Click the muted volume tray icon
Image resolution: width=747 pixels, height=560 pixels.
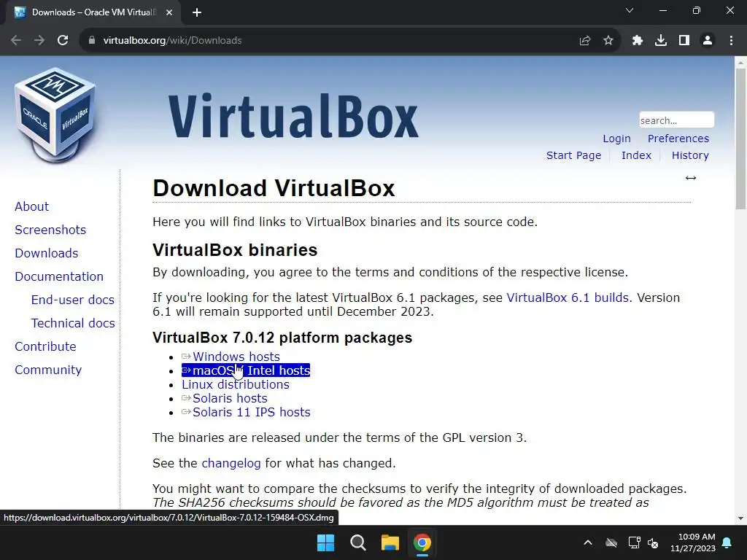[x=653, y=542]
